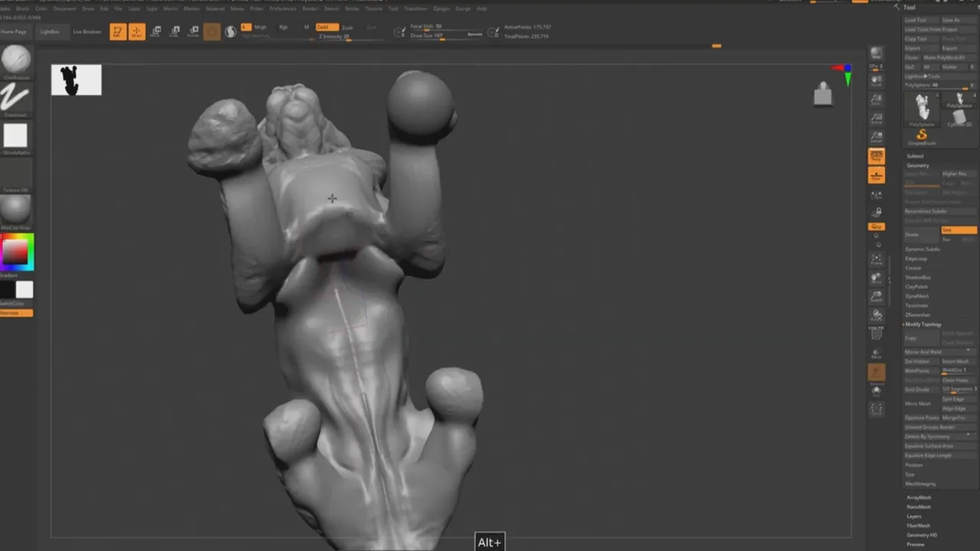Expand the ArrayMesh section

(x=919, y=497)
